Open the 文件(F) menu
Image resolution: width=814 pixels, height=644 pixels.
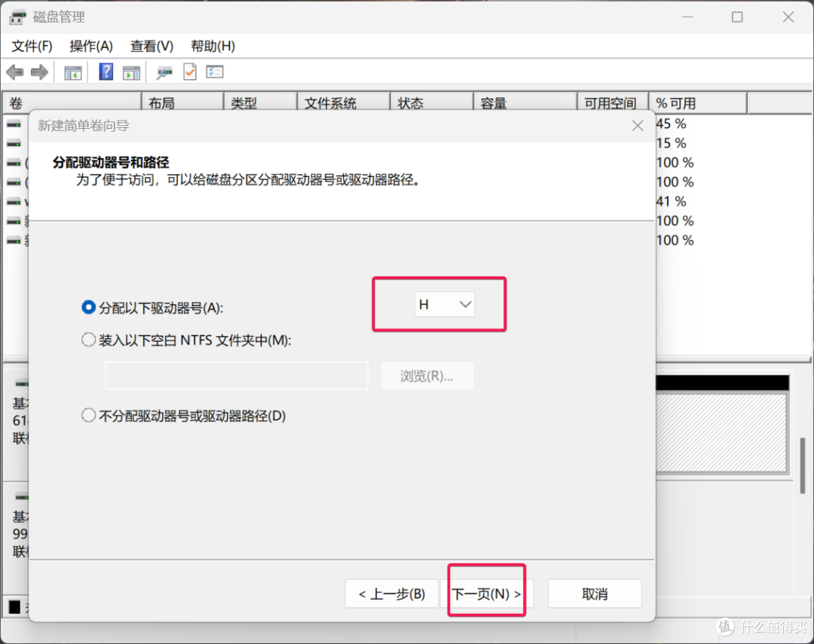tap(32, 46)
